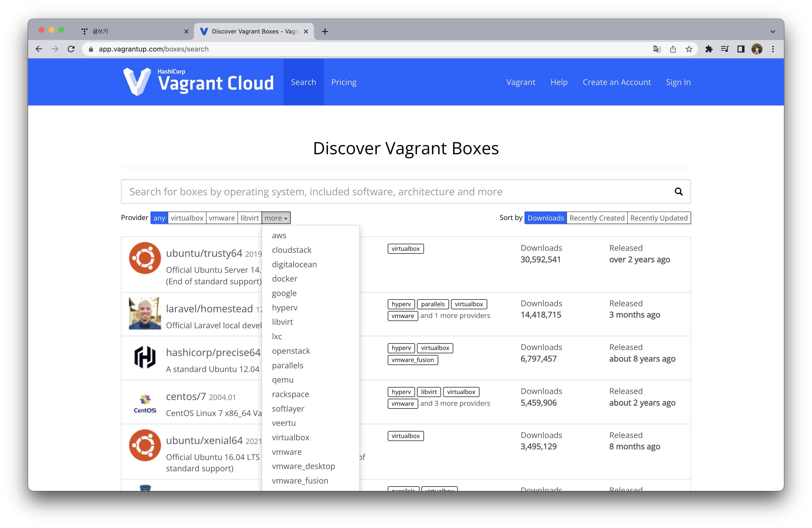Open the Chrome extensions puzzle icon

click(709, 49)
